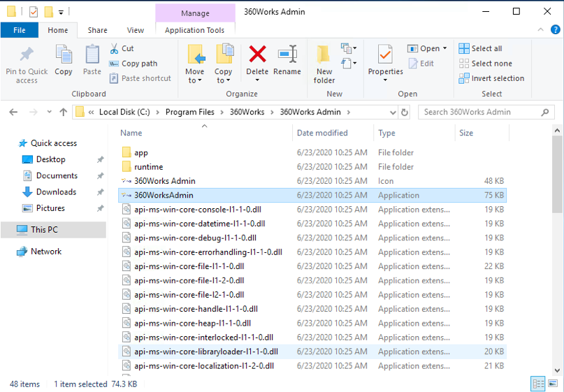Open the File menu

point(20,30)
